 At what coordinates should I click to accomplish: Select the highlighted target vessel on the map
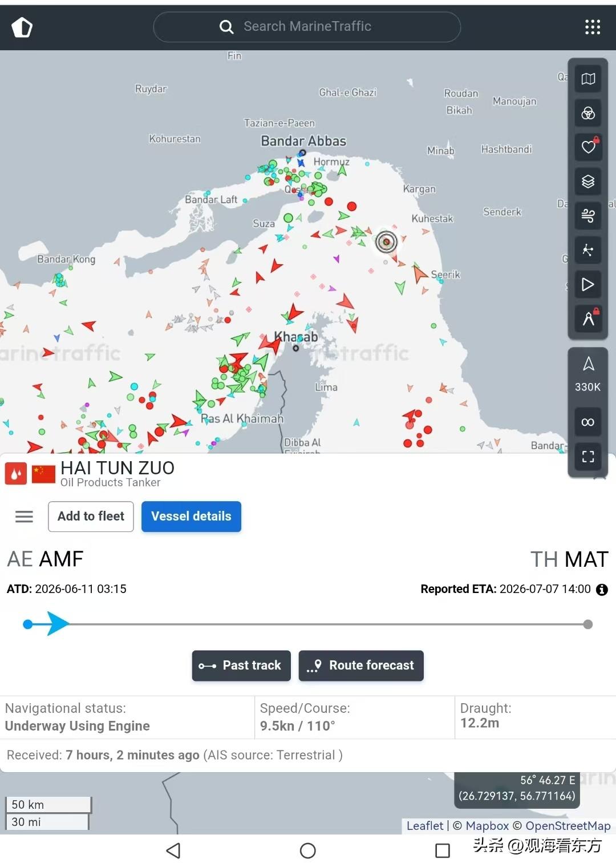[386, 242]
